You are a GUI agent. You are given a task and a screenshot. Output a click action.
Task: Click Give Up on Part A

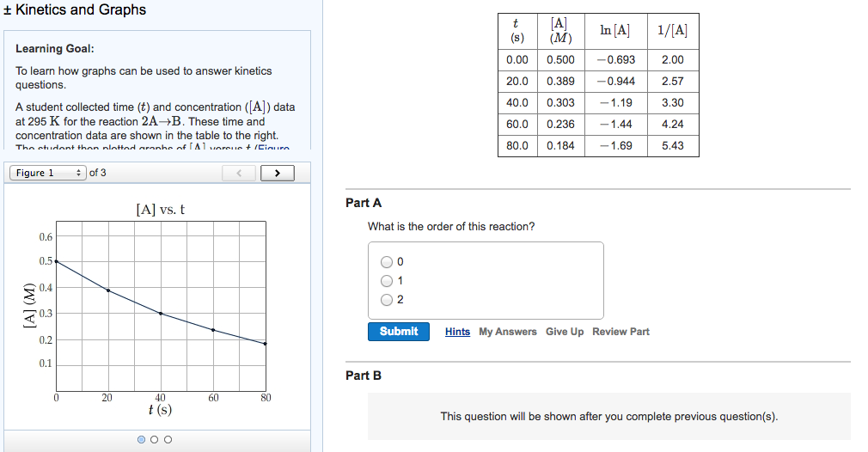565,332
